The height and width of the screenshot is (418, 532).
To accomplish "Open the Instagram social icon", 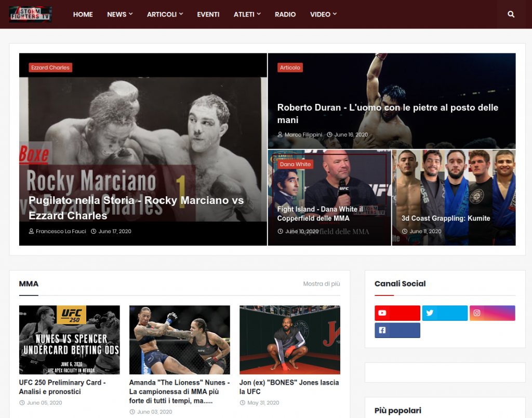I will pyautogui.click(x=476, y=313).
